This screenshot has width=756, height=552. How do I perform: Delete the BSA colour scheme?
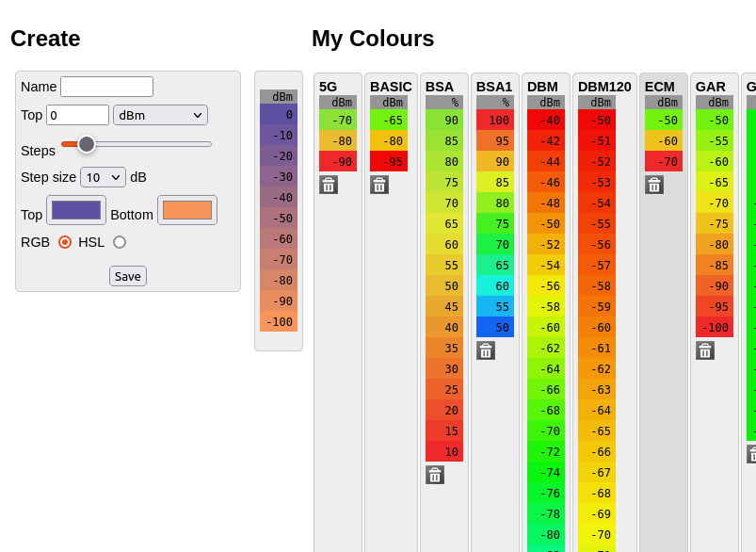pyautogui.click(x=435, y=475)
